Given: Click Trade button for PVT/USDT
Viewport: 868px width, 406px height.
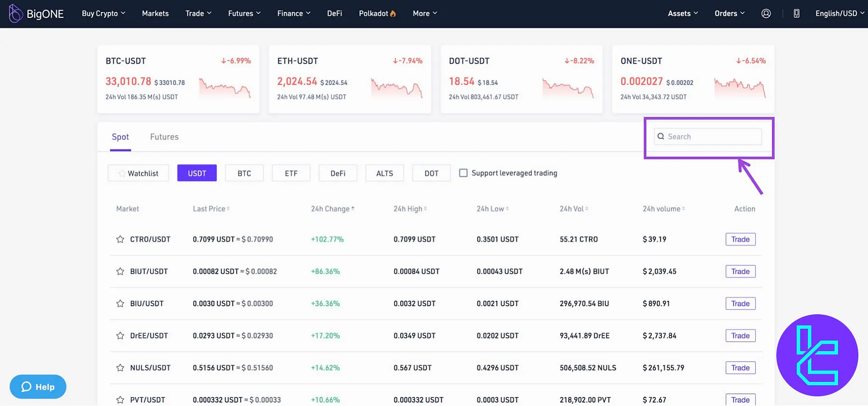Looking at the screenshot, I should tap(741, 400).
